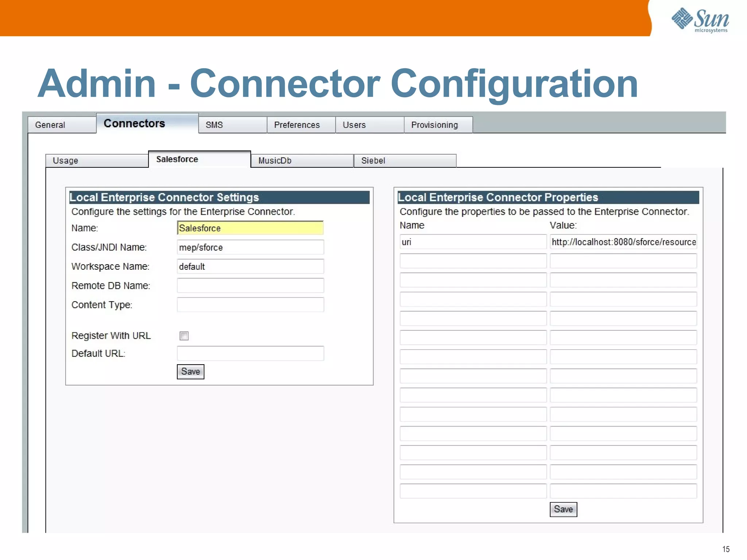Switch to the Usage sub-tab
This screenshot has height=560, width=747.
[x=97, y=160]
